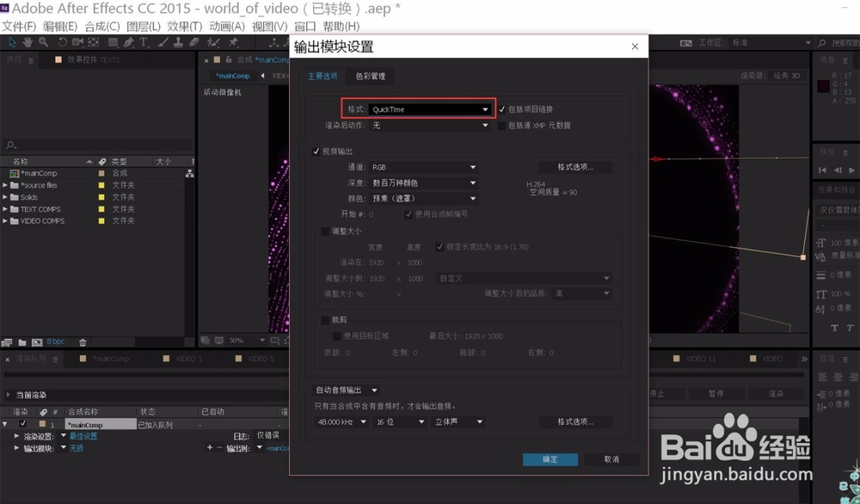
Task: Expand the *source files folder
Action: [5, 186]
